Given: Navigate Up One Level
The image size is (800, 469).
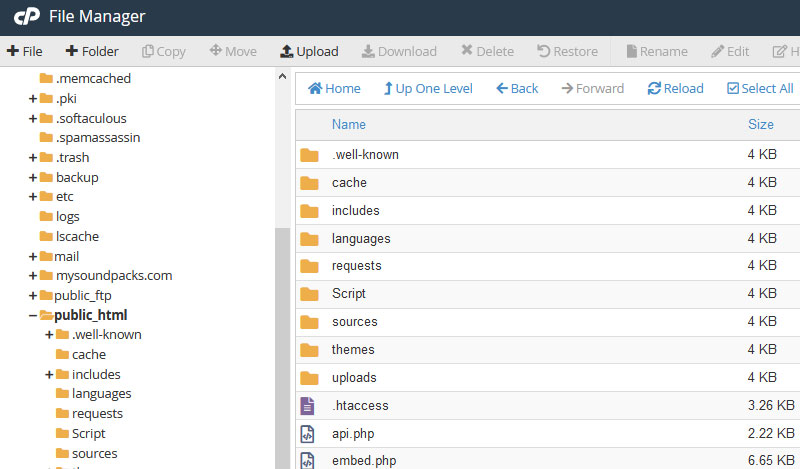Looking at the screenshot, I should click(428, 88).
